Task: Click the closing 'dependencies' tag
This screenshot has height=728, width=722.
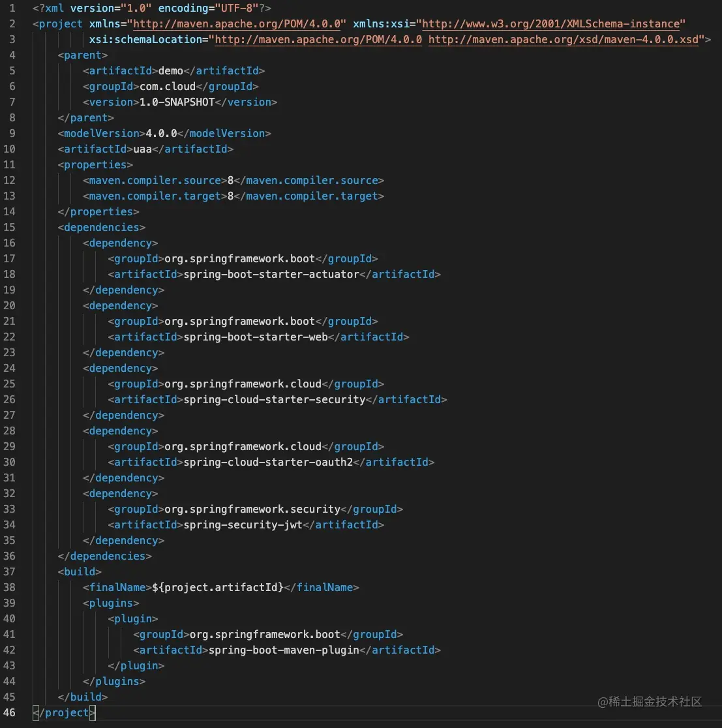Action: click(x=105, y=556)
